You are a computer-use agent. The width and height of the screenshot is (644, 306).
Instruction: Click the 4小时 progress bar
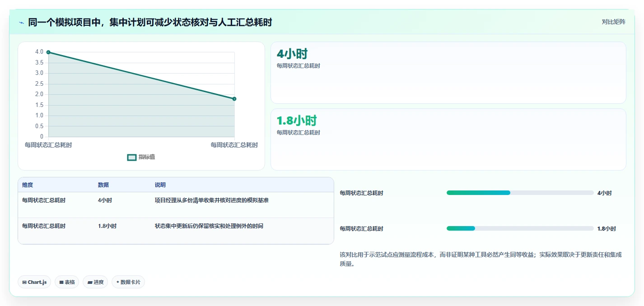520,193
